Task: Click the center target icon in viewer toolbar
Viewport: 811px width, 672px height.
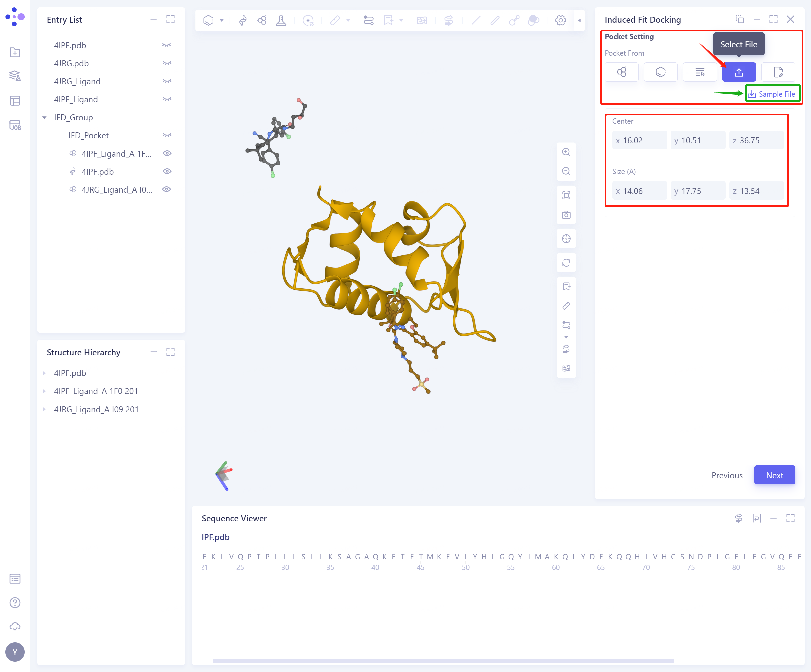Action: click(x=566, y=239)
